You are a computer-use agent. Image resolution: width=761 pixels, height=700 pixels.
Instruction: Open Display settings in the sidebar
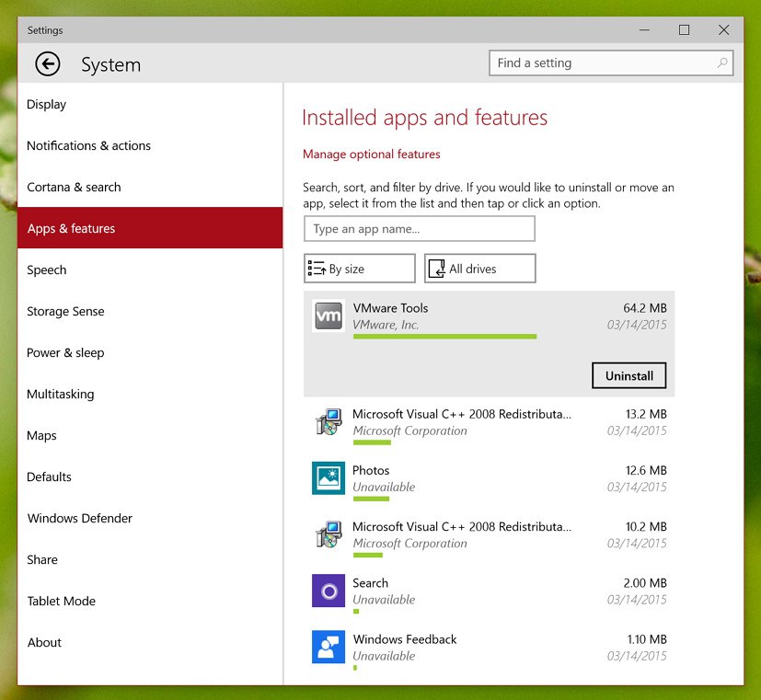[x=150, y=104]
